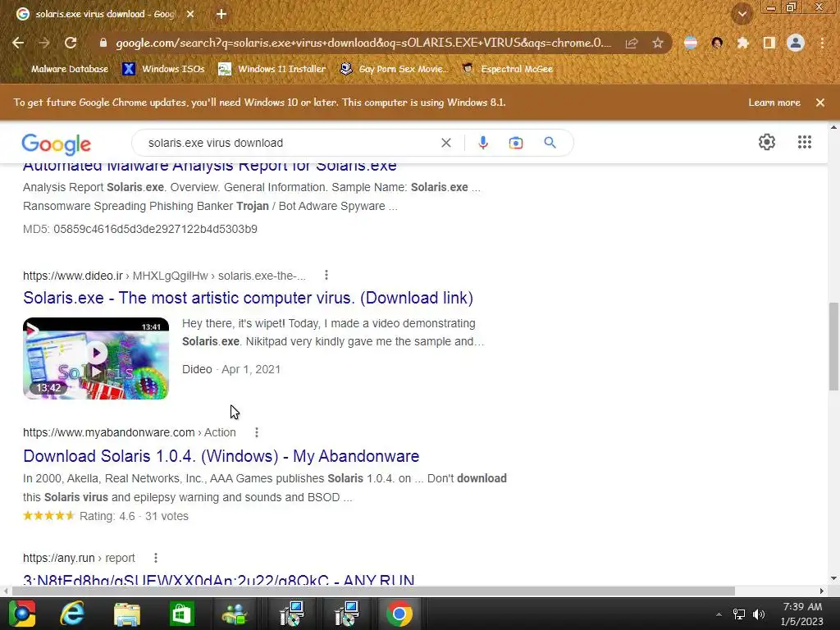Open Windows ISOs bookmark

coord(164,69)
